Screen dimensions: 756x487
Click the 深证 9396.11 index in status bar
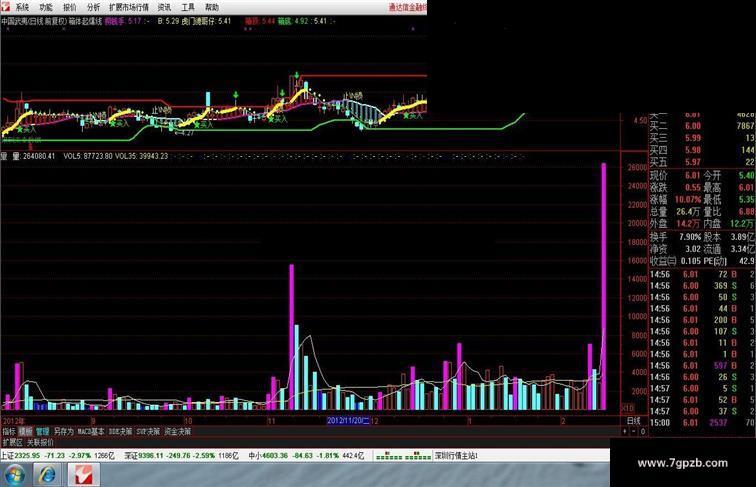[181, 456]
